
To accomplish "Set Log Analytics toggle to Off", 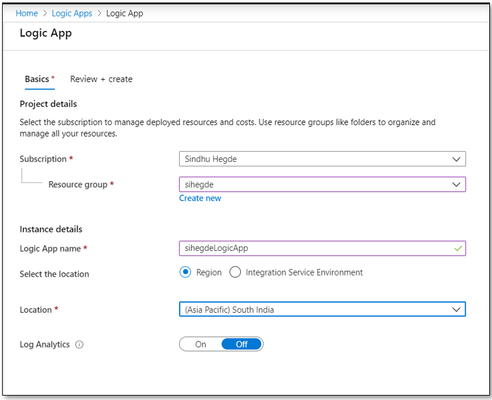I will (242, 344).
